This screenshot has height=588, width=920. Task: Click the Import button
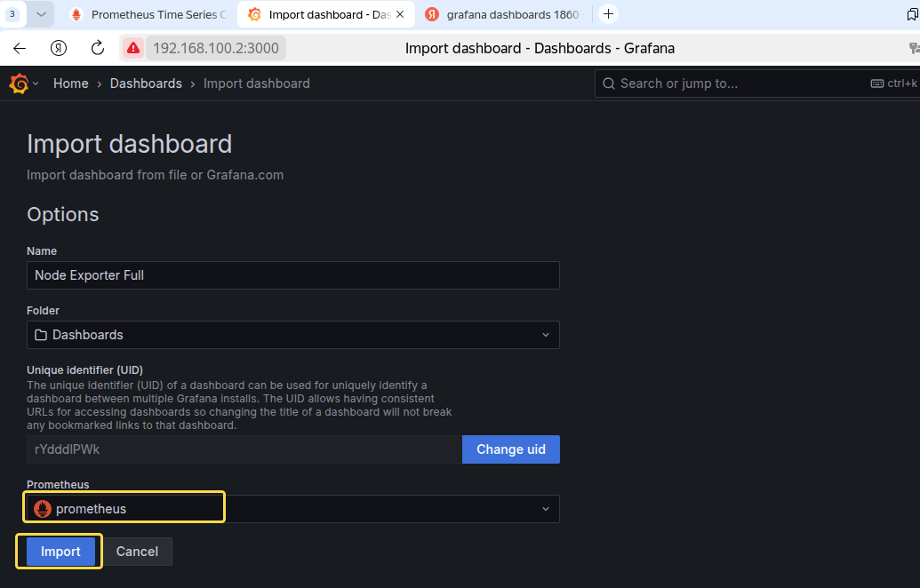(x=60, y=552)
